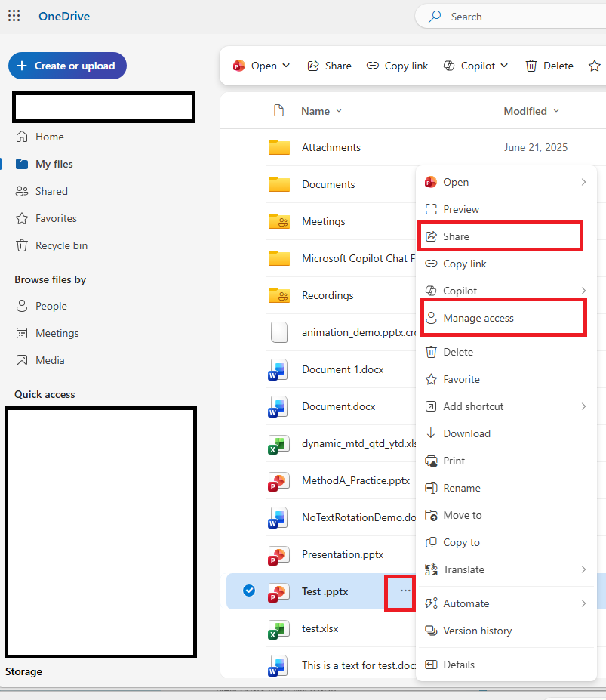Click the OneDrive title link
Viewport: 606px width, 700px height.
tap(64, 16)
